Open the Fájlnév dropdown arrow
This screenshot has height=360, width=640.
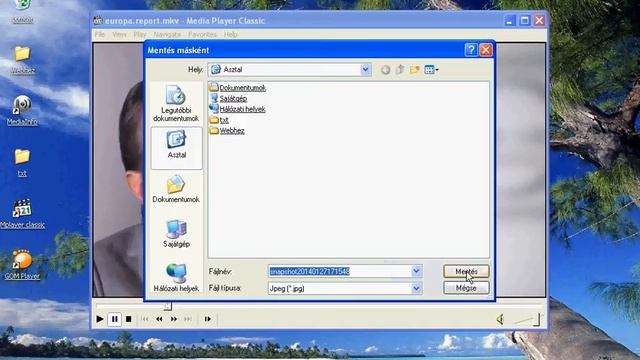(x=416, y=271)
